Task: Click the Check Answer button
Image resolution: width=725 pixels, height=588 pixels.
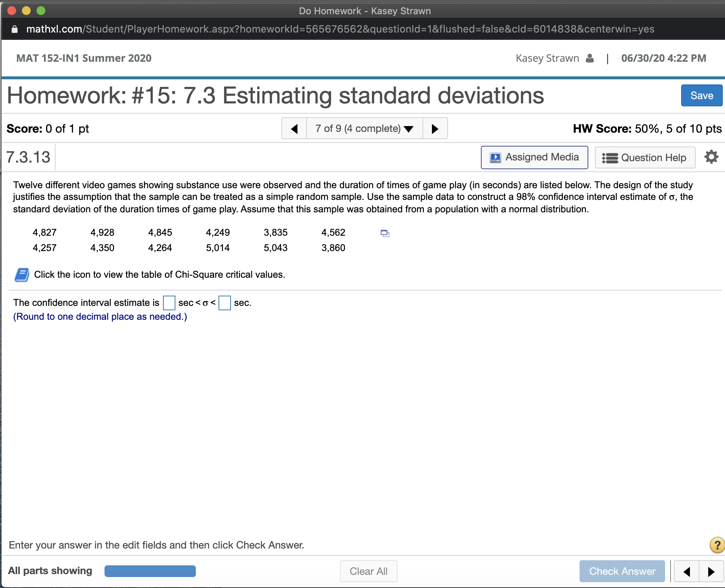Action: (622, 571)
